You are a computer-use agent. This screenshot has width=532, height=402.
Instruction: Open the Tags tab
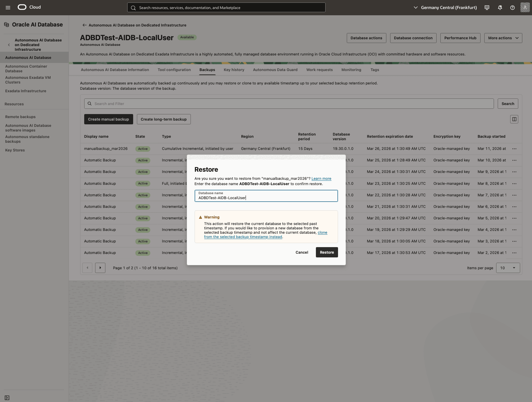click(375, 70)
